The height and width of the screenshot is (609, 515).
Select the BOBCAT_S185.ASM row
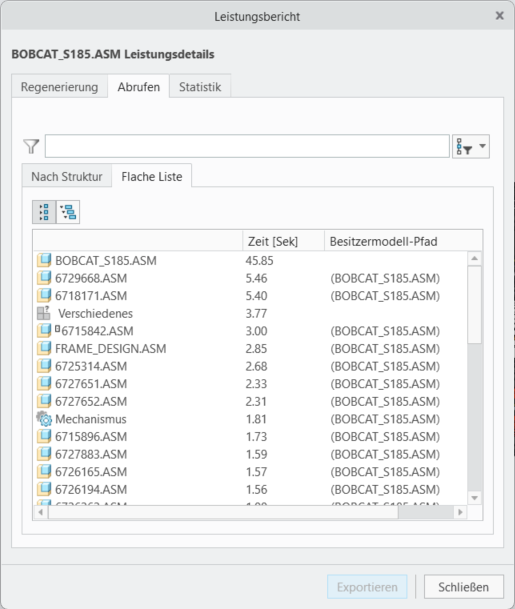(251, 260)
